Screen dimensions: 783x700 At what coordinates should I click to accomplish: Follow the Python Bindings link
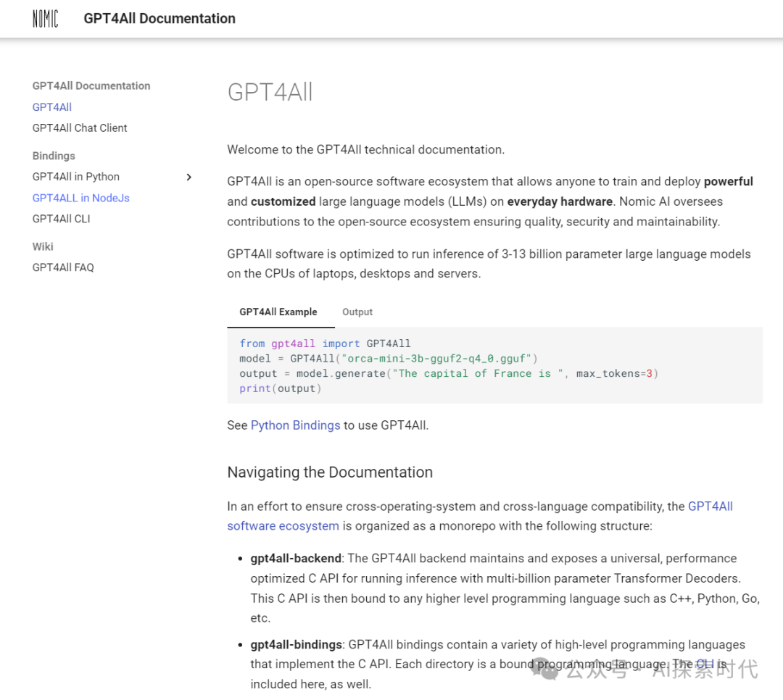pyautogui.click(x=295, y=425)
